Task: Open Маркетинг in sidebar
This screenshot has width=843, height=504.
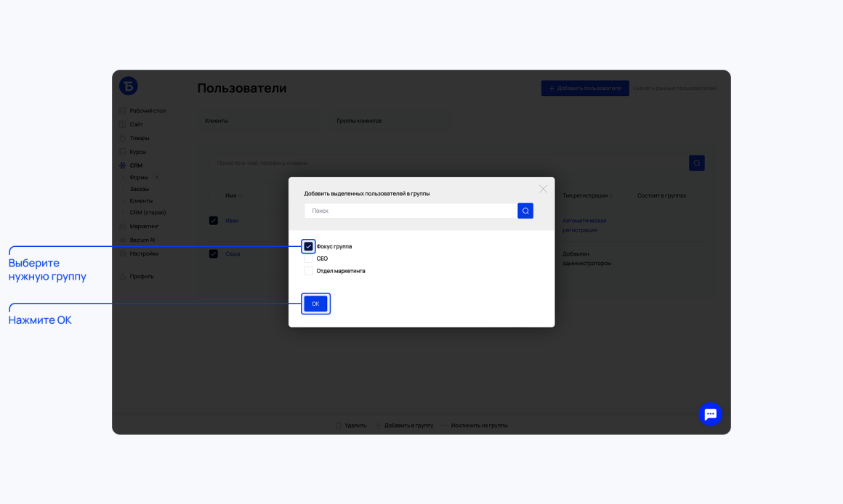Action: click(x=144, y=226)
